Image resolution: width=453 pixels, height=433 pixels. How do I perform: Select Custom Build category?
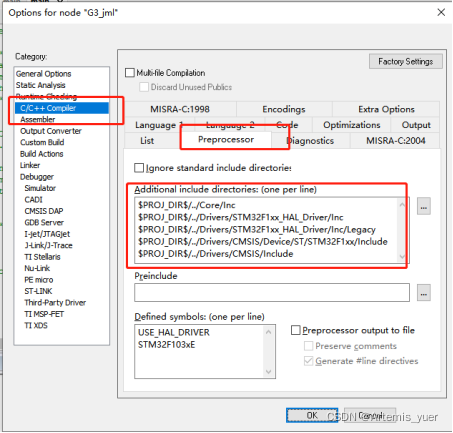click(x=42, y=142)
